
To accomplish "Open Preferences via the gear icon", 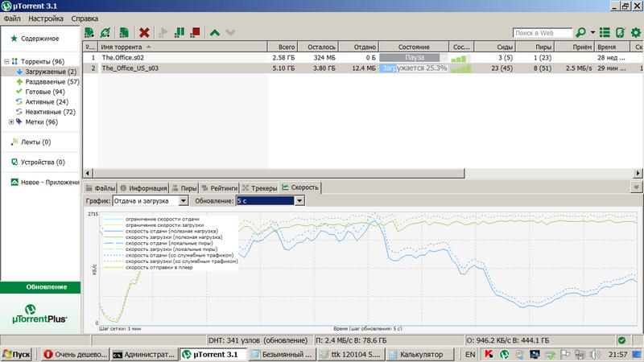I will (x=636, y=32).
